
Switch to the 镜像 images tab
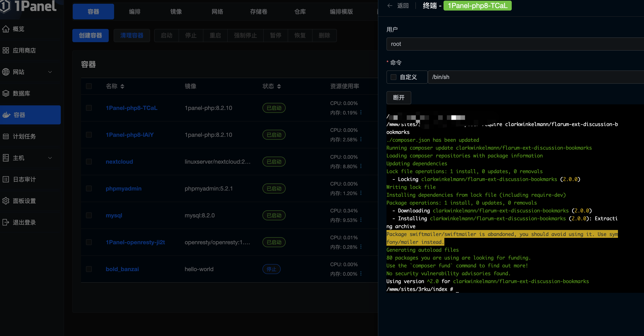click(x=176, y=12)
